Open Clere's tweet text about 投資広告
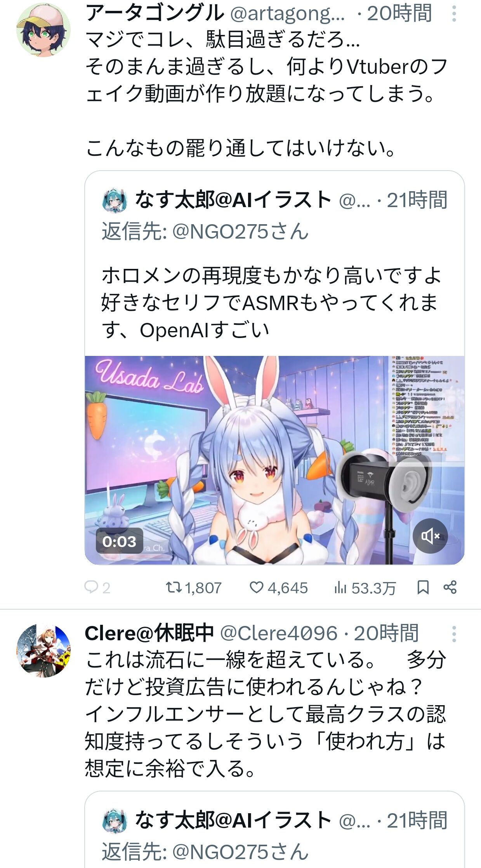 [266, 714]
